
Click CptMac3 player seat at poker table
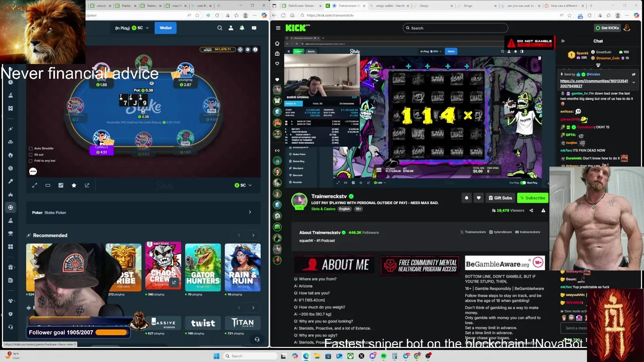pos(102,143)
